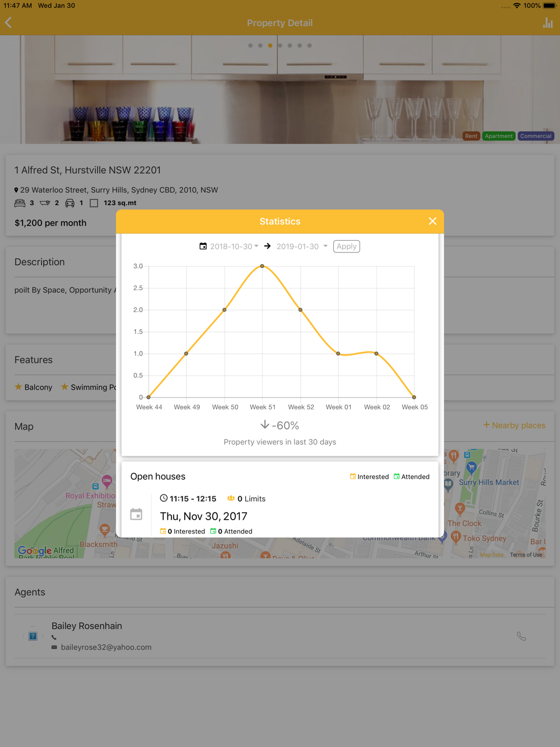Click the bathtub icon
Screen dimensions: 560x747
[45, 203]
